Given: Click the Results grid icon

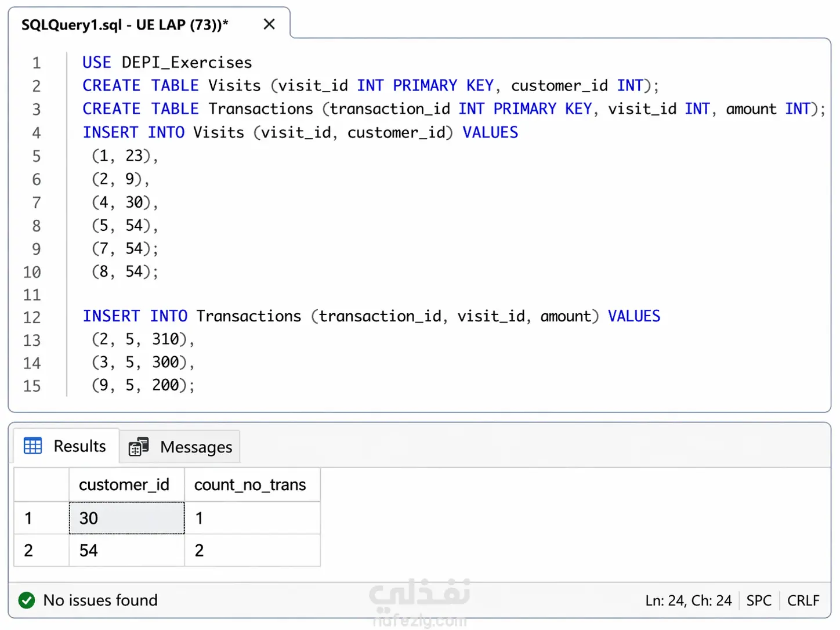Looking at the screenshot, I should 32,446.
